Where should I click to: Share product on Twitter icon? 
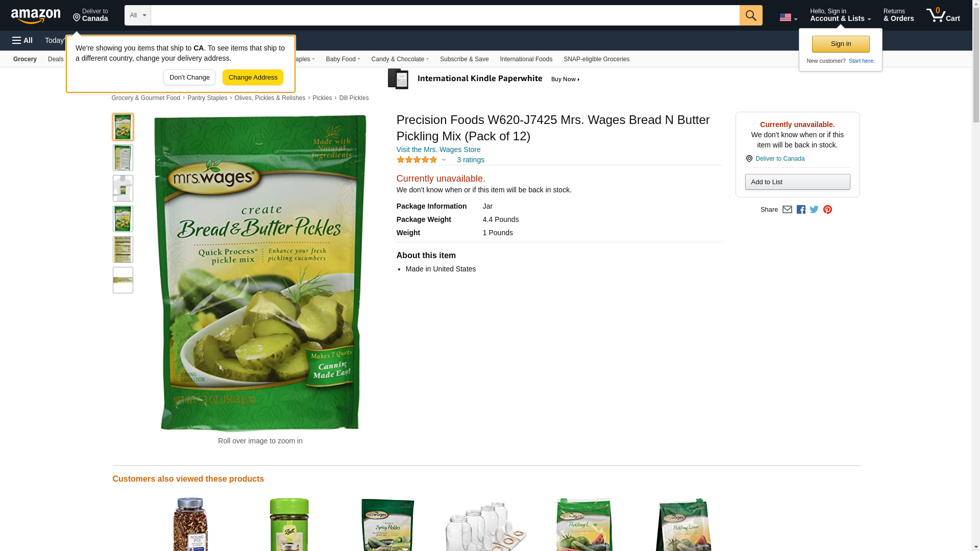click(x=814, y=210)
